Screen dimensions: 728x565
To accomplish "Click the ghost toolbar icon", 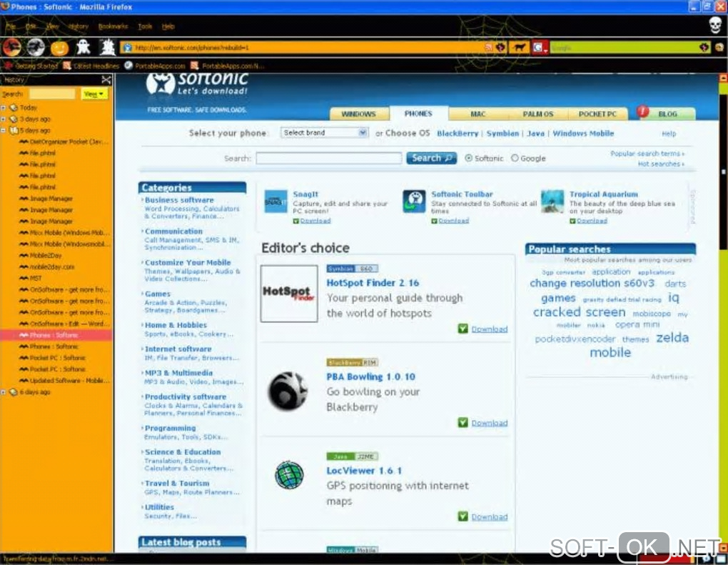I will pos(84,47).
